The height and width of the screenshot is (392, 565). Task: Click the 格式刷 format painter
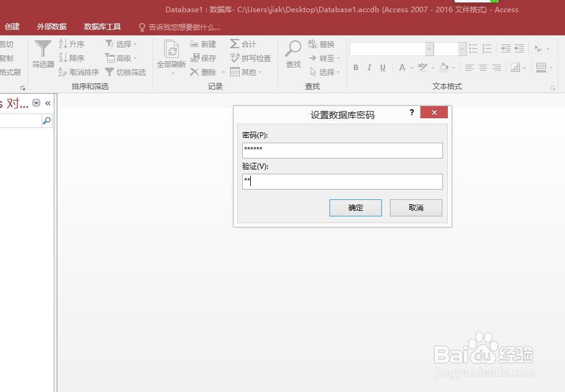(x=10, y=72)
